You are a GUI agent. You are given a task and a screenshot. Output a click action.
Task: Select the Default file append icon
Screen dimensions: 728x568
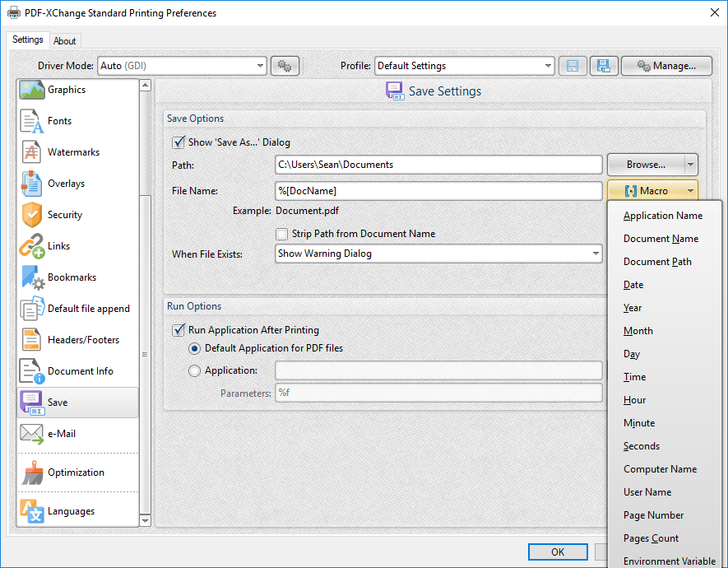31,309
